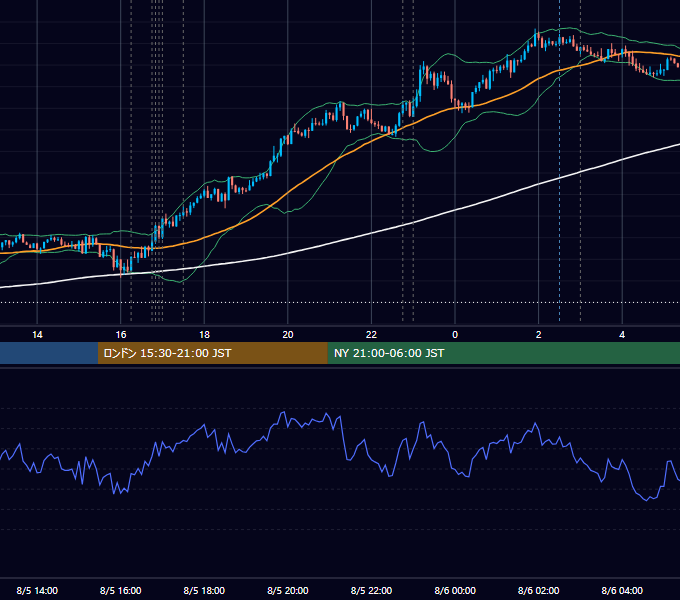680x600 pixels.
Task: Click the NY 21:00-06:00 JST session bar
Action: click(x=503, y=353)
